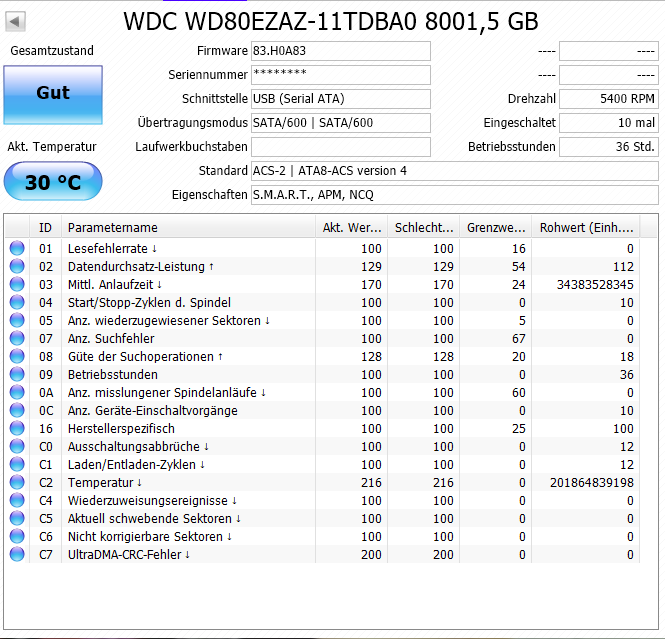
Task: Select Anz. Geräte-Einschaltvorgänge parameter name
Action: pyautogui.click(x=153, y=411)
